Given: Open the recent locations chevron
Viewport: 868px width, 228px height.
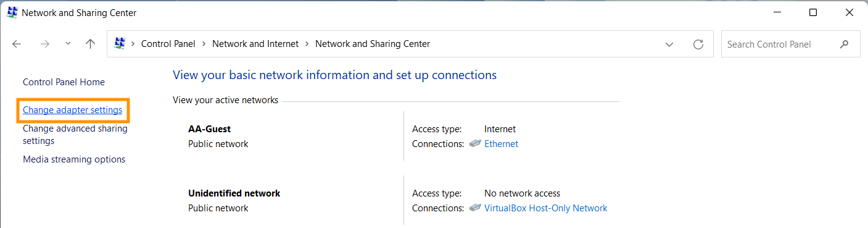Looking at the screenshot, I should point(68,44).
